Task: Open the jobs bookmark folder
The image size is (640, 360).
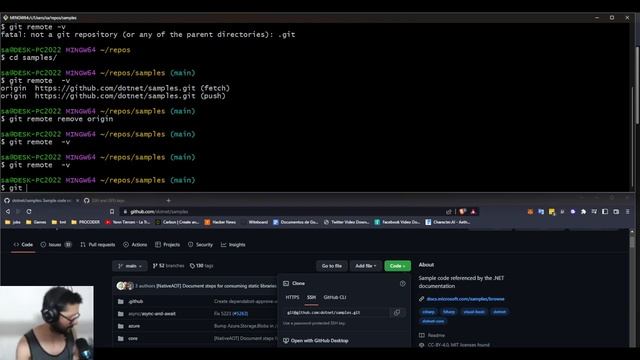Action: (13, 222)
